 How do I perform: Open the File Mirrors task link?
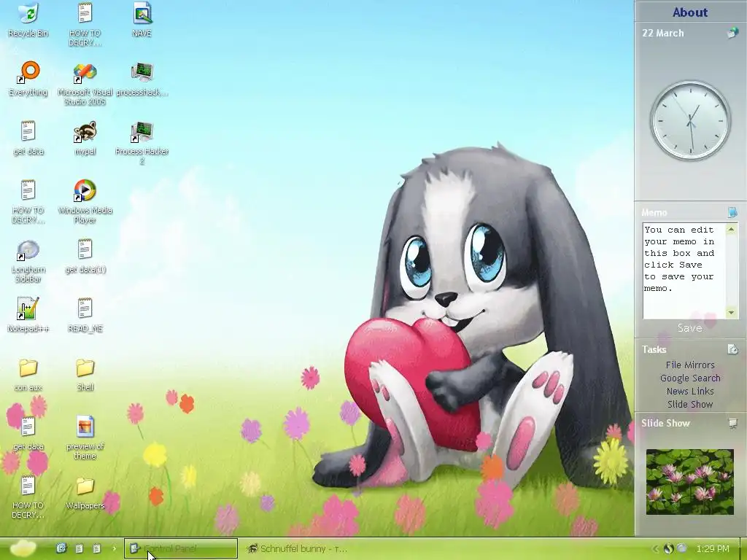coord(690,365)
